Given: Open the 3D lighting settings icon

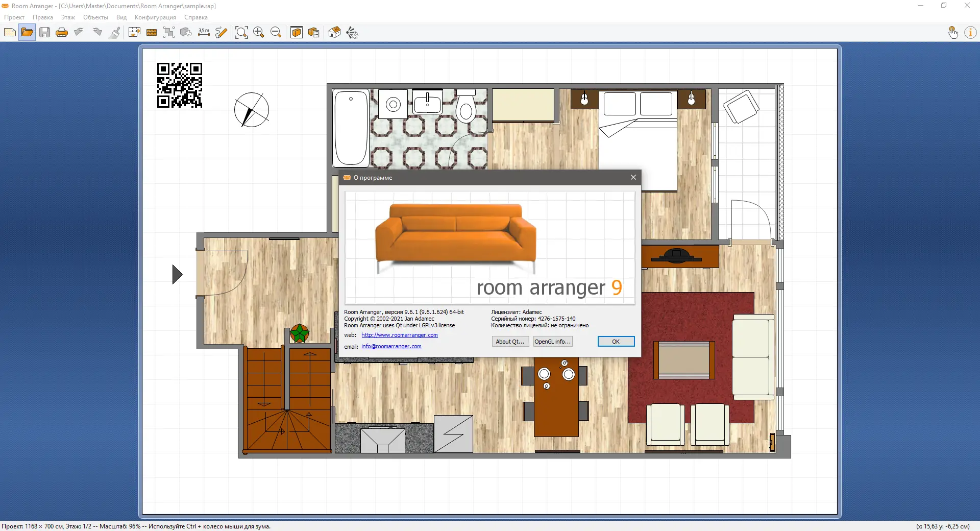Looking at the screenshot, I should tap(352, 33).
